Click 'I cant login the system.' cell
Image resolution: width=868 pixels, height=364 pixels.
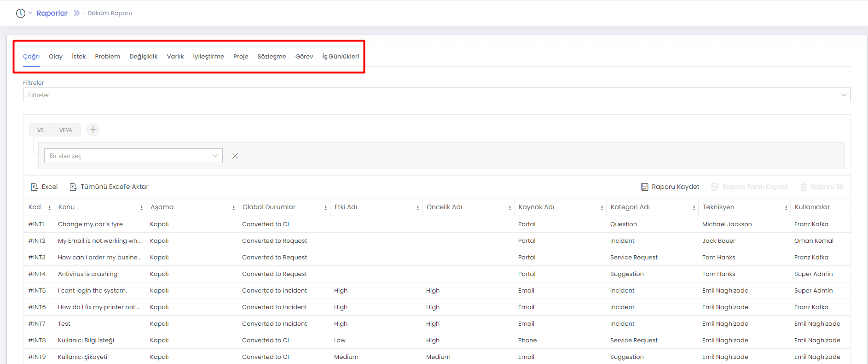pos(93,291)
